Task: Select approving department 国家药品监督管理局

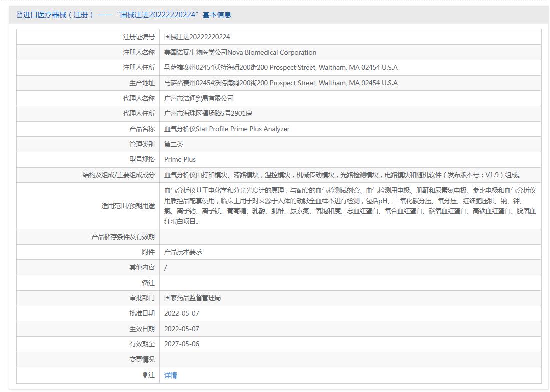Action: 192,298
